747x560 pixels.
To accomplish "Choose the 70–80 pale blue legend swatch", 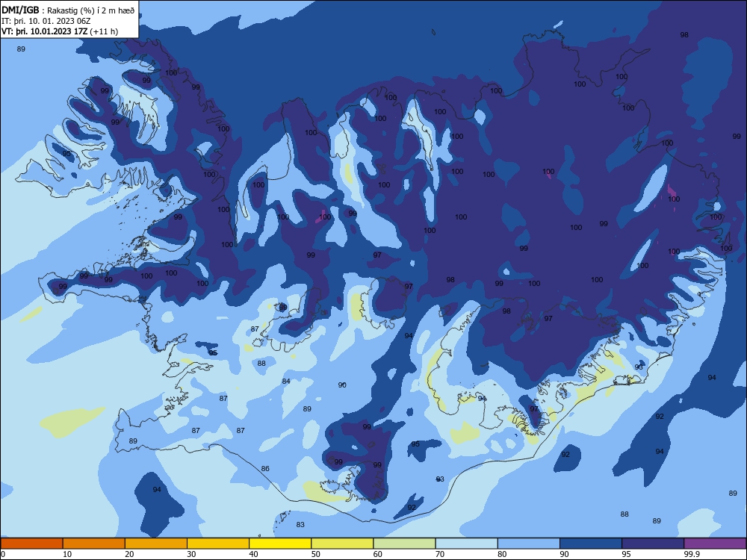I will click(466, 544).
